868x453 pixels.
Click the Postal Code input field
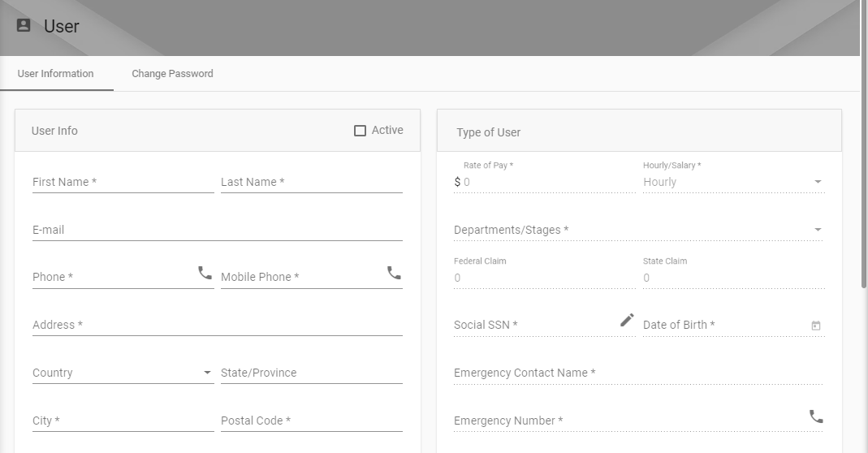[312, 421]
